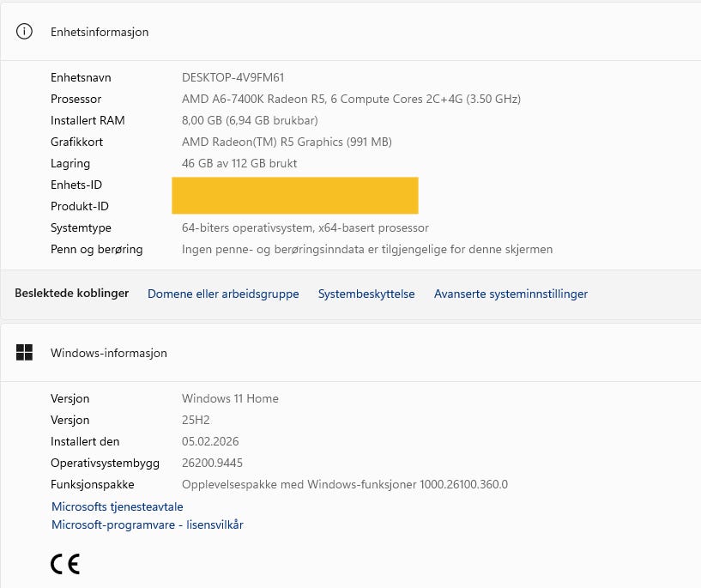701x588 pixels.
Task: Click the 25H2 version value
Action: pyautogui.click(x=196, y=420)
